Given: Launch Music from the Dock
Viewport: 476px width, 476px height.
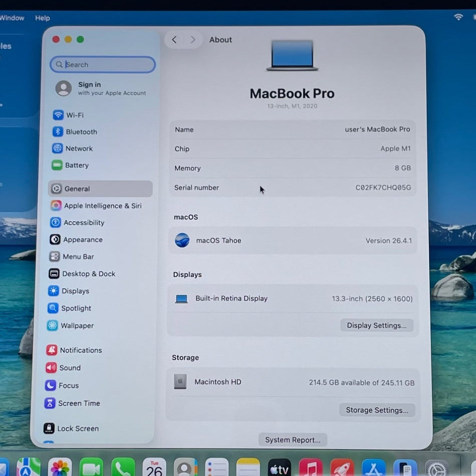Looking at the screenshot, I should pos(310,467).
